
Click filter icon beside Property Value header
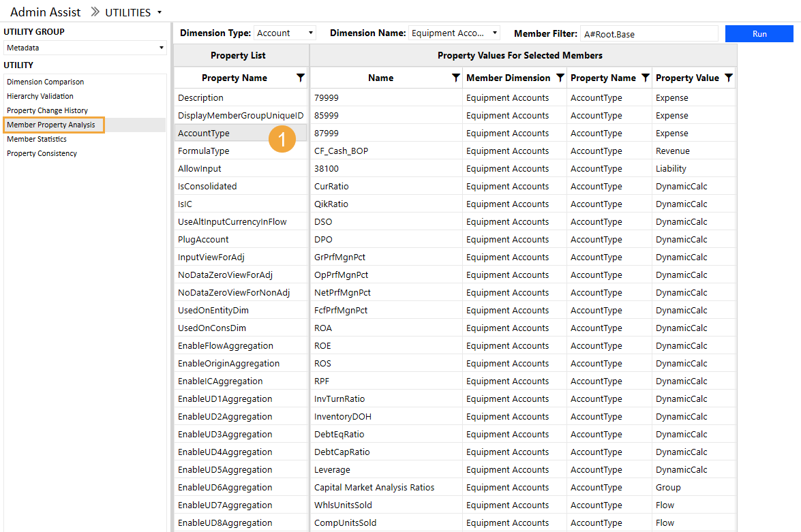(728, 78)
